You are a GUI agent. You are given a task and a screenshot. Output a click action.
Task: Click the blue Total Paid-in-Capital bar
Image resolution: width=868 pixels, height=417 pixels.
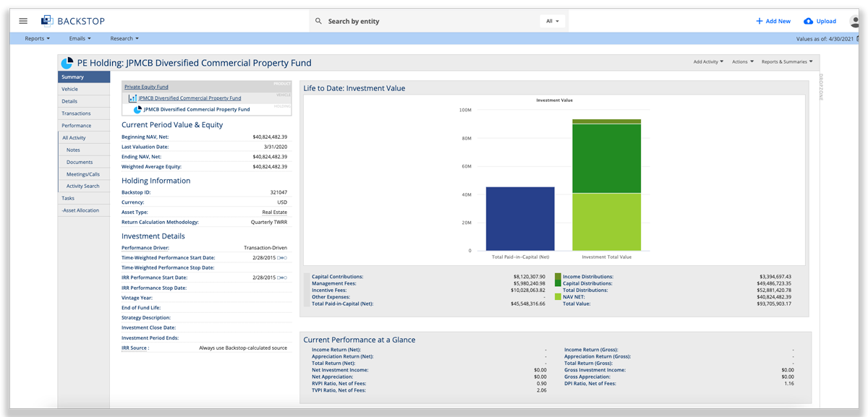(x=520, y=218)
